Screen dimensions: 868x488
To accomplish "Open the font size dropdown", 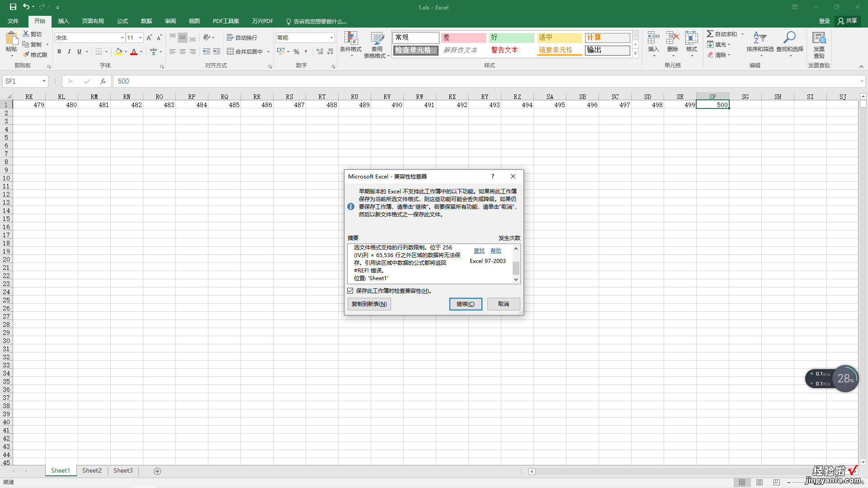I will (x=141, y=38).
